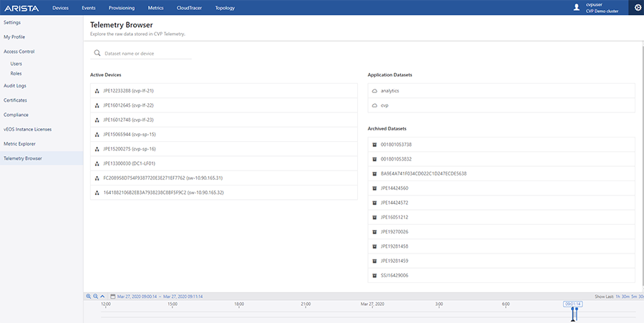The image size is (644, 323).
Task: Open archived dataset BA9E4A741F034CD022C1D247ECDE5638
Action: pos(501,174)
